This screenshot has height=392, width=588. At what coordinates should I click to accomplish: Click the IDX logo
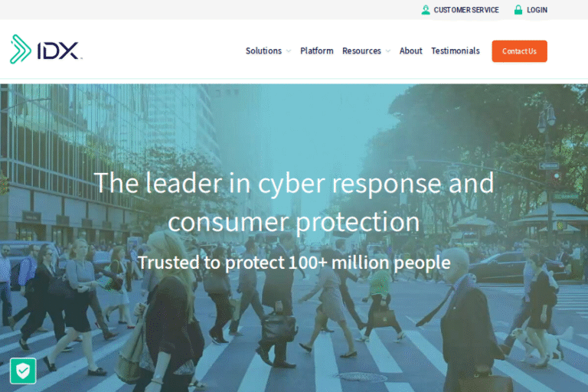pos(46,49)
